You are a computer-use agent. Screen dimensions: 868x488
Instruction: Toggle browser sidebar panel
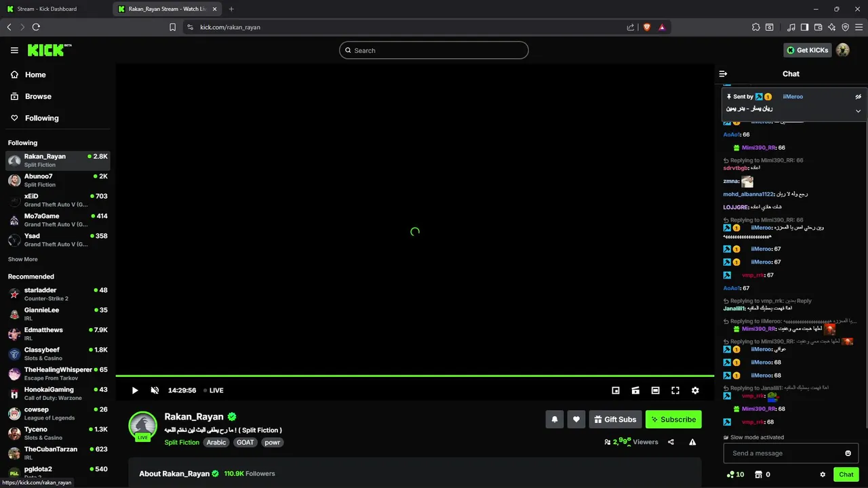pos(804,27)
